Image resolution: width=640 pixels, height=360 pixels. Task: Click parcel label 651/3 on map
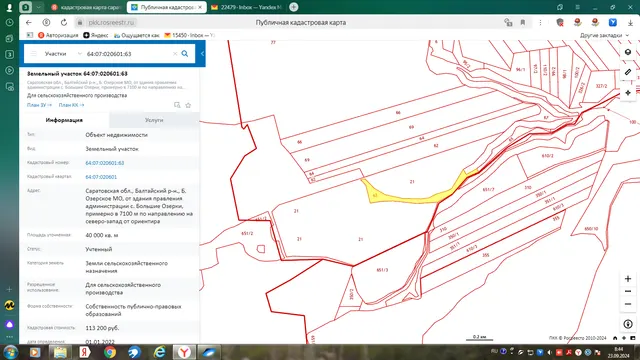click(382, 270)
